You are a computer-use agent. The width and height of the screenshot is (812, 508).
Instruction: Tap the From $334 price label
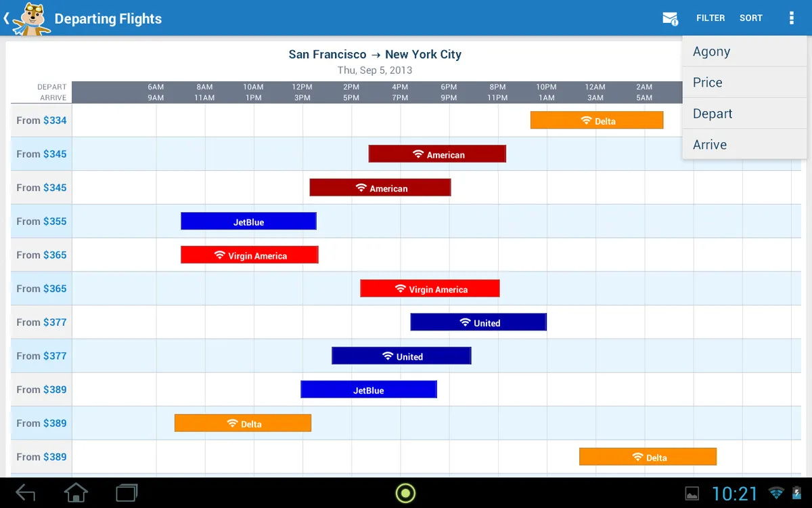42,121
